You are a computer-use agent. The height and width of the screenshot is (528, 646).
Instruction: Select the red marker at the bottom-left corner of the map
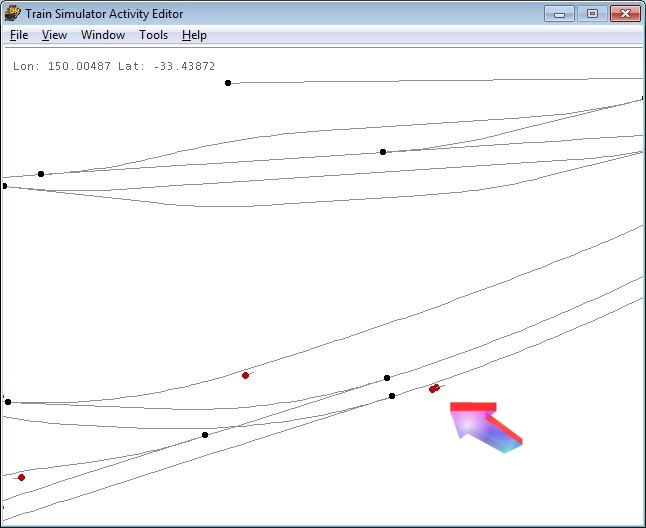[x=21, y=477]
